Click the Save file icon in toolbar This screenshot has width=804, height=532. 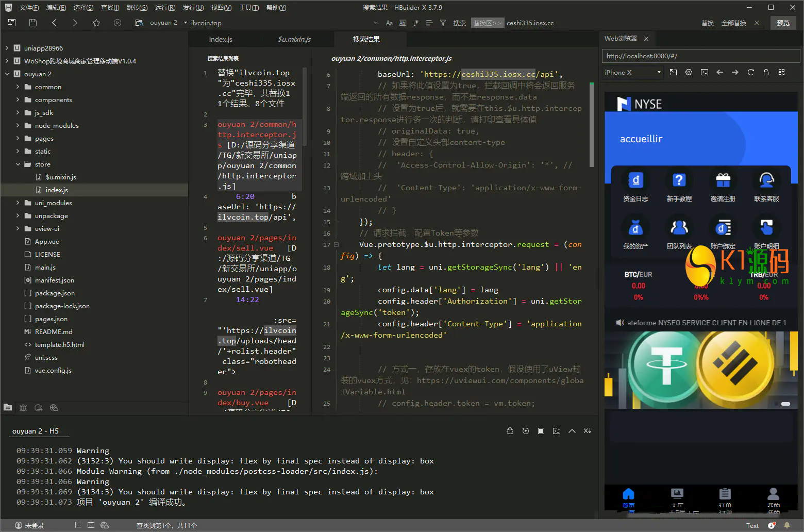[33, 23]
